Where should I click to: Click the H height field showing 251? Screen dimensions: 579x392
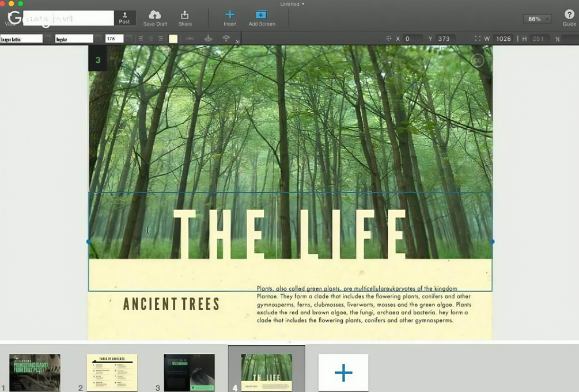539,39
